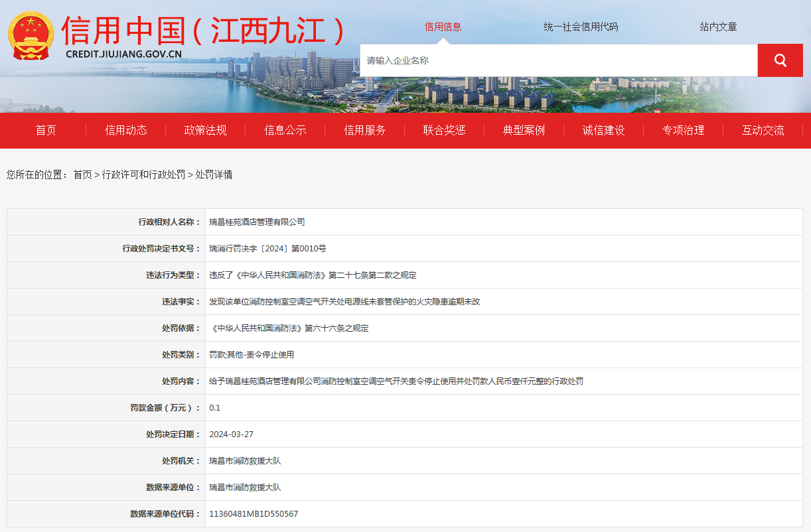Viewport: 811px width, 532px height.
Task: Open the 首页 navigation menu item
Action: click(46, 131)
